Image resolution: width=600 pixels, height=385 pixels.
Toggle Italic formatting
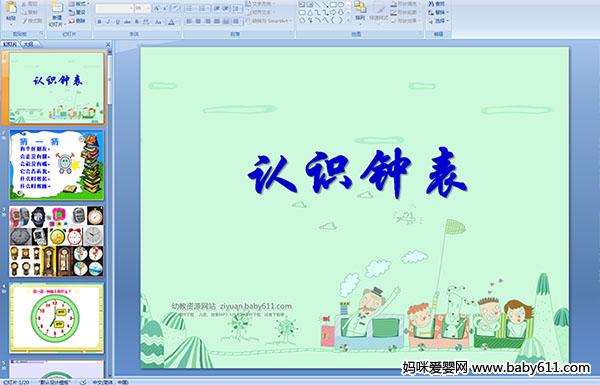[x=108, y=22]
